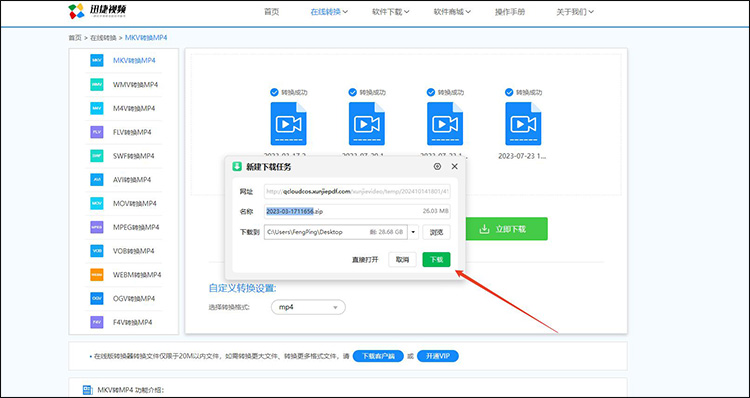
Task: Open the OGV转换MP4 converter link
Action: pos(134,298)
